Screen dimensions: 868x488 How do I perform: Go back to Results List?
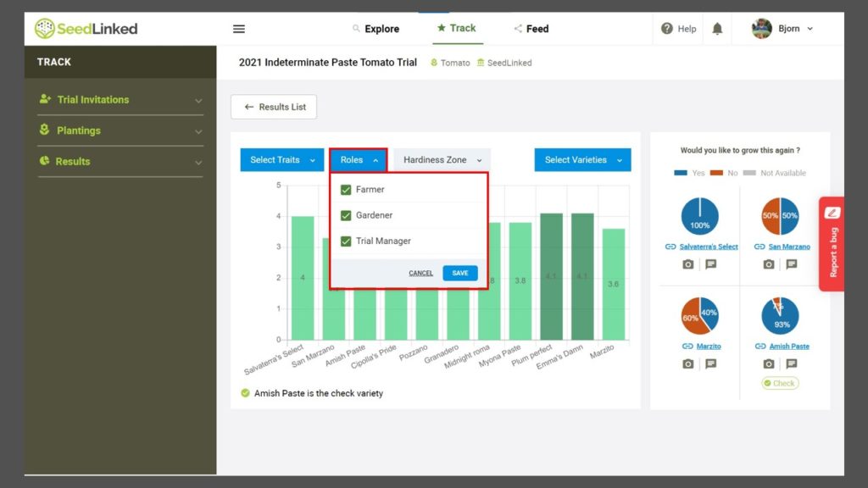[x=274, y=107]
